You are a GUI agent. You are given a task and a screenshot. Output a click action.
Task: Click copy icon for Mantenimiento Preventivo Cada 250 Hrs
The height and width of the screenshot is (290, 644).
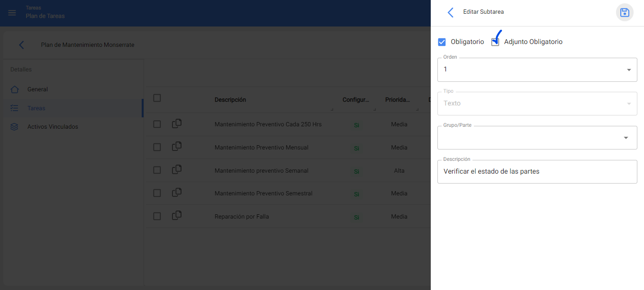click(177, 124)
